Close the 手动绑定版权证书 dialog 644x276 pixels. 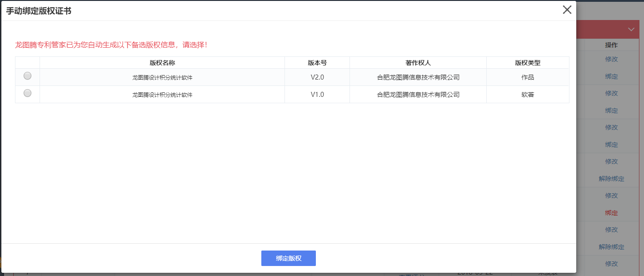coord(567,10)
